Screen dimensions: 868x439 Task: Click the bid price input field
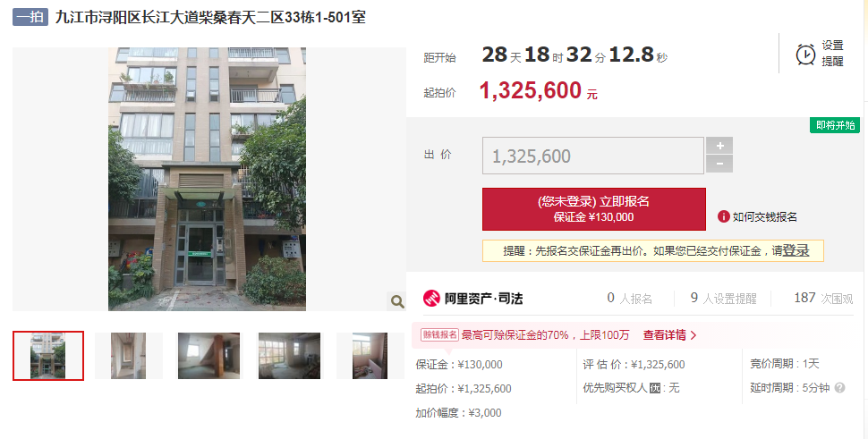[x=593, y=156]
